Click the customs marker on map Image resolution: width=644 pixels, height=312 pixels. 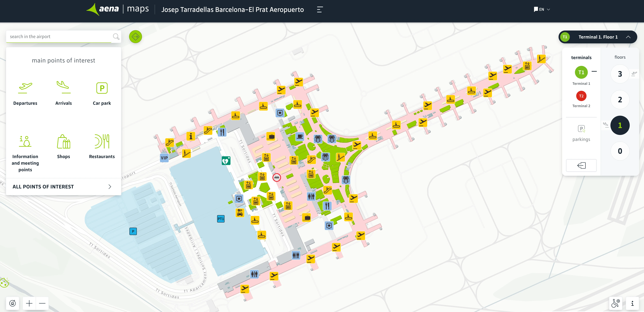click(x=277, y=177)
